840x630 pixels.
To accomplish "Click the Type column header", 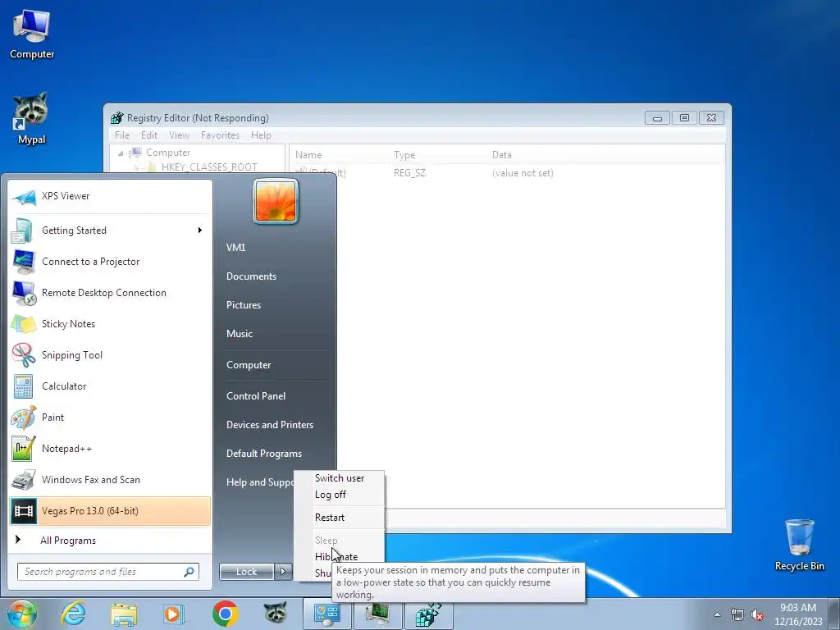I will point(404,155).
